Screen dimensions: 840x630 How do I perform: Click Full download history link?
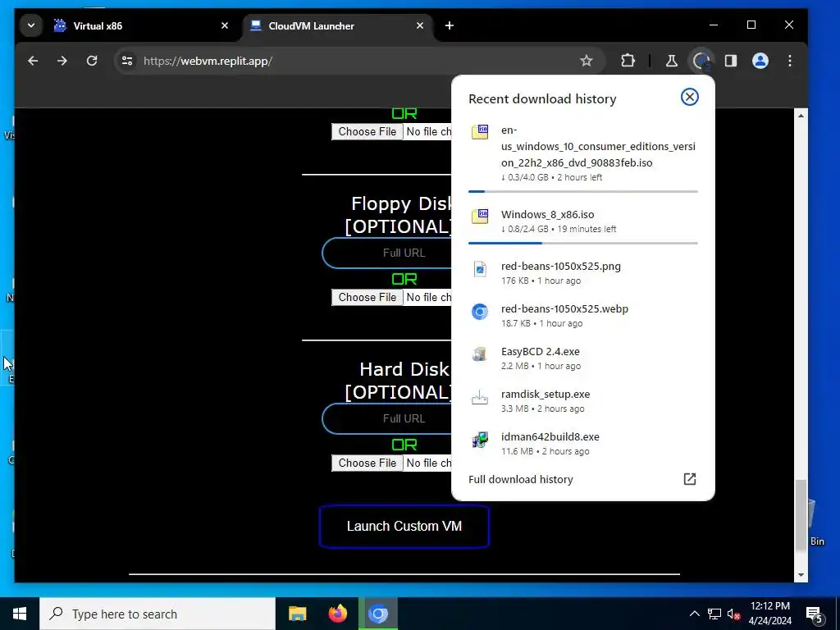click(x=521, y=479)
